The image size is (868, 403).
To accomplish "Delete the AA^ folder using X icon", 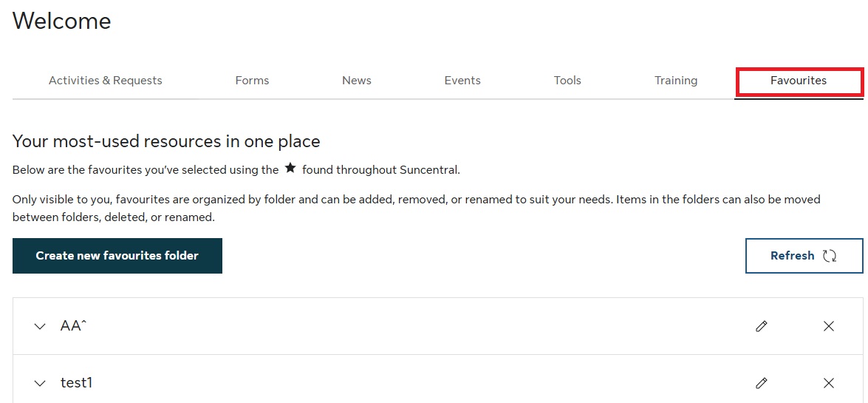I will (x=828, y=326).
